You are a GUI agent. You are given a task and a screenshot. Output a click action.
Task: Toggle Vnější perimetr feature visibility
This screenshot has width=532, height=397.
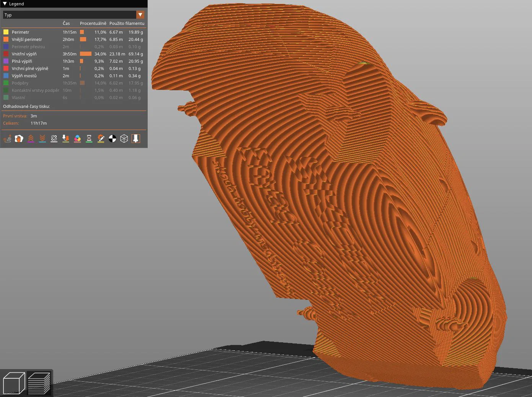tap(73, 39)
